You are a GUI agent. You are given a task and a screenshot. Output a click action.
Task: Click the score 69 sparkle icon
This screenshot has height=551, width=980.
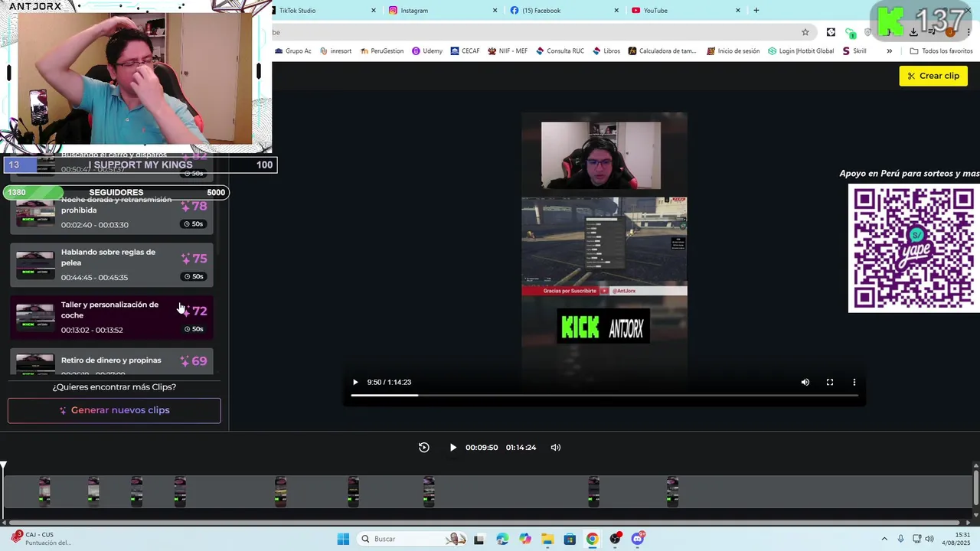185,361
